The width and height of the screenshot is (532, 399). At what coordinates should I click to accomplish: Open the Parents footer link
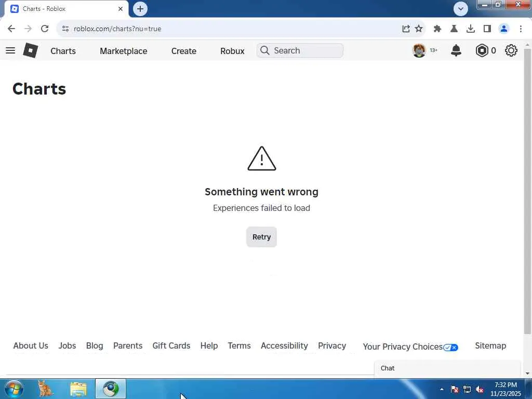[x=128, y=345]
